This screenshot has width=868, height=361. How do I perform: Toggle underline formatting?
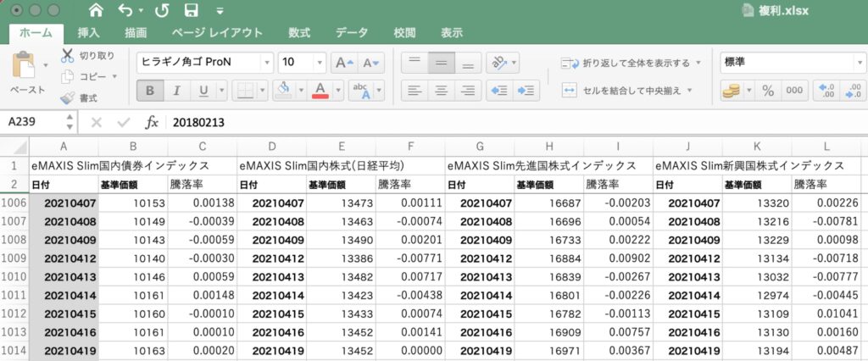[x=203, y=90]
